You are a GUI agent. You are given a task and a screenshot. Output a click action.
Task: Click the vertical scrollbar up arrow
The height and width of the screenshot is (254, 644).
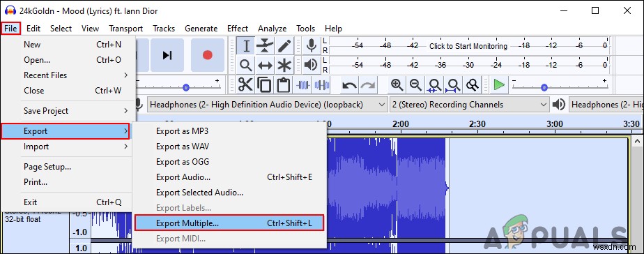(638, 142)
